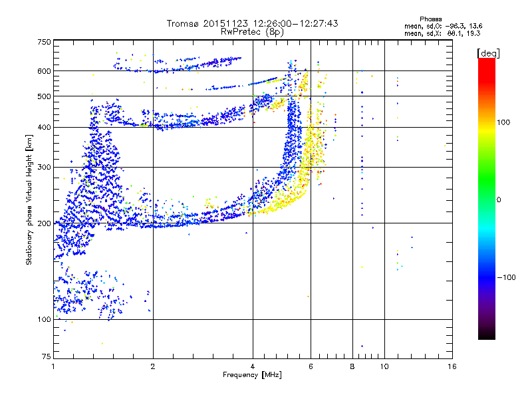The width and height of the screenshot is (532, 399).
Task: Click the x-axis tick label '8'
Action: click(352, 366)
